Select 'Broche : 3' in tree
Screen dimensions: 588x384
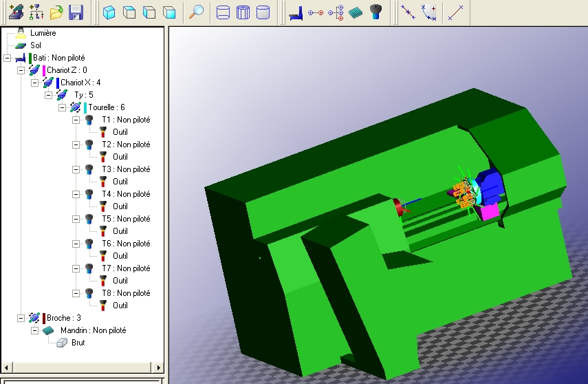tap(64, 318)
